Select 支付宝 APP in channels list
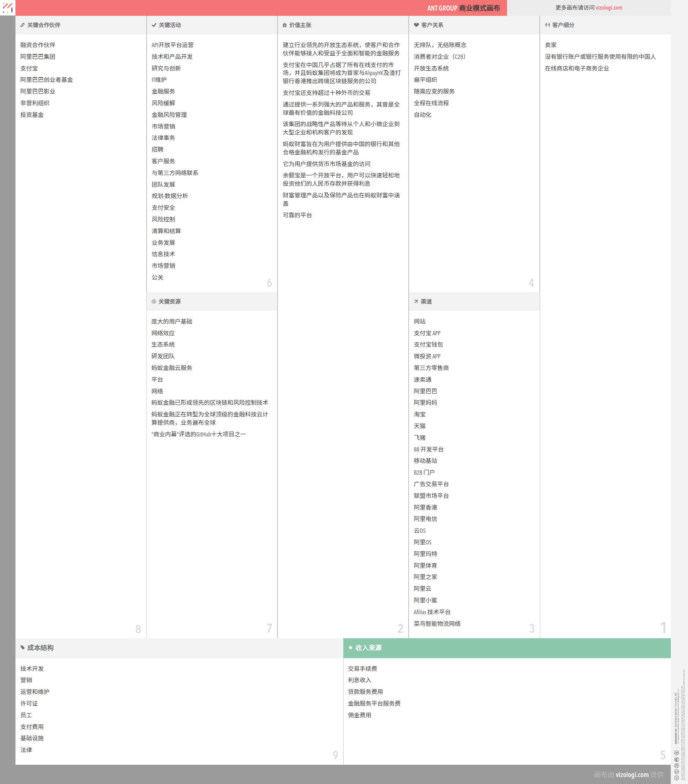688x784 pixels. 427,333
